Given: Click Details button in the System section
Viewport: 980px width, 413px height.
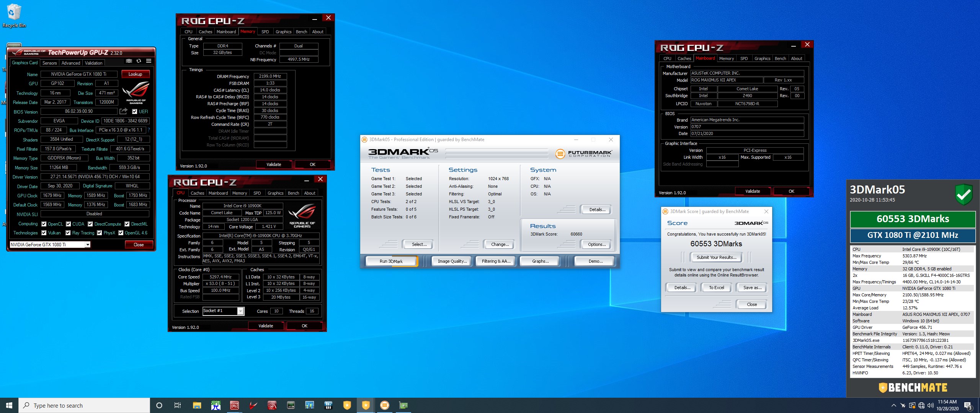Looking at the screenshot, I should tap(597, 210).
